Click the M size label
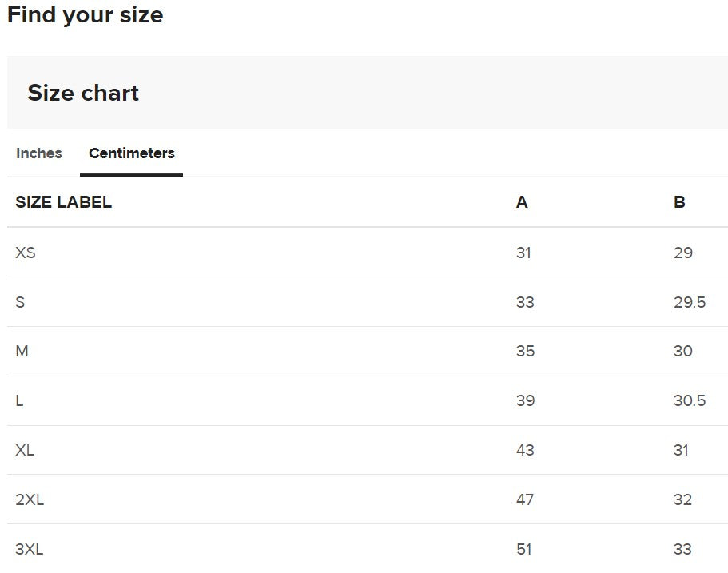The image size is (728, 573). [x=22, y=352]
